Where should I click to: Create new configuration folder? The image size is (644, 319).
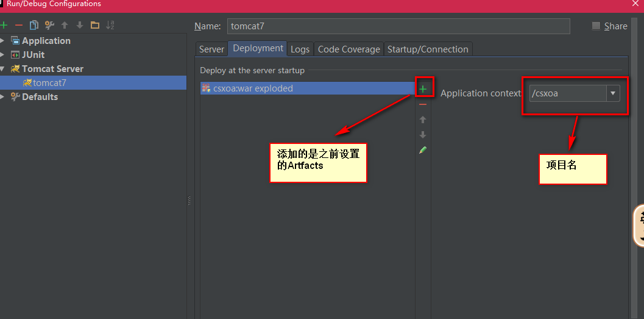click(95, 25)
